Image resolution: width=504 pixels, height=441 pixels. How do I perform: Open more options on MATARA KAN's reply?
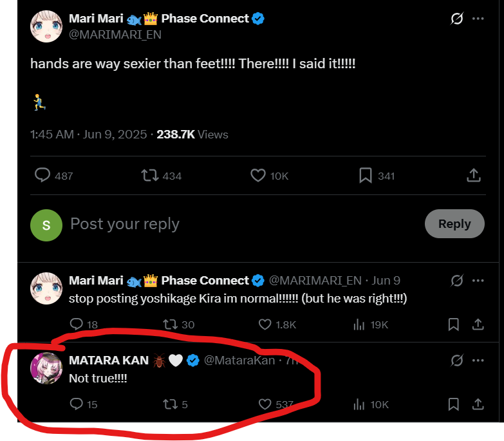[x=478, y=361]
